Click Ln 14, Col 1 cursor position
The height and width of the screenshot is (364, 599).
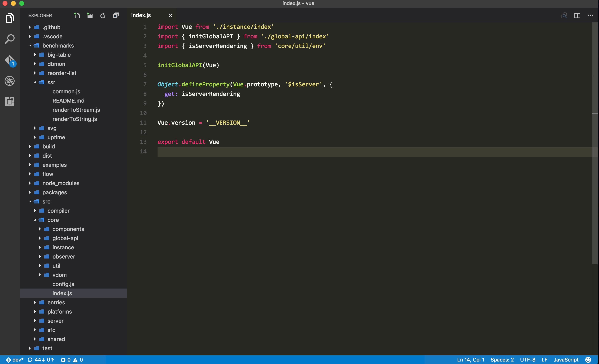[471, 360]
